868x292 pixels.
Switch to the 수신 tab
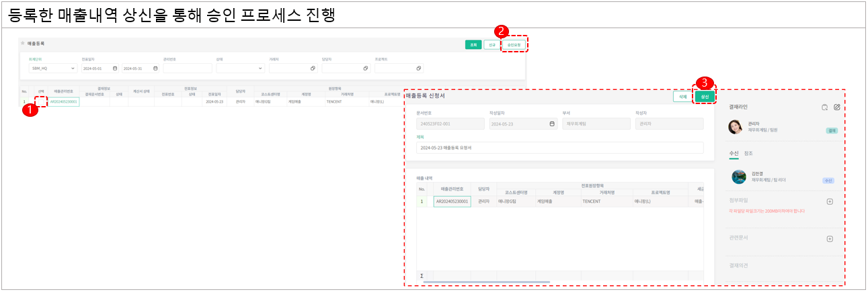point(734,154)
